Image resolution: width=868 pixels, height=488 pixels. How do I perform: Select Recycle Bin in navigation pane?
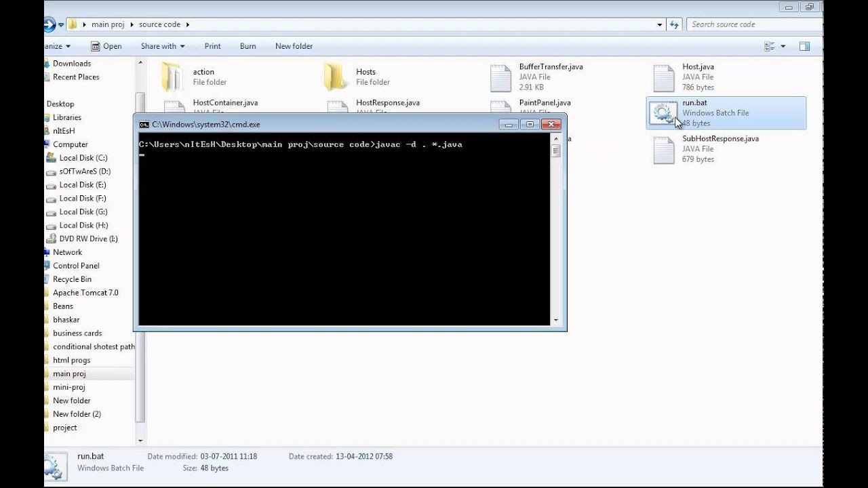pyautogui.click(x=72, y=279)
